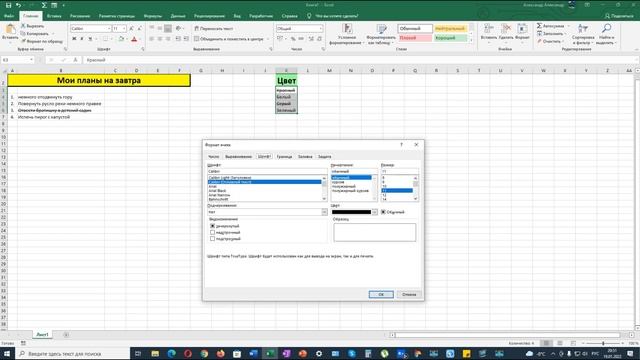Click Copy (Копировать) in clipboard group
Viewport: 640px width, 360px height.
(35, 33)
